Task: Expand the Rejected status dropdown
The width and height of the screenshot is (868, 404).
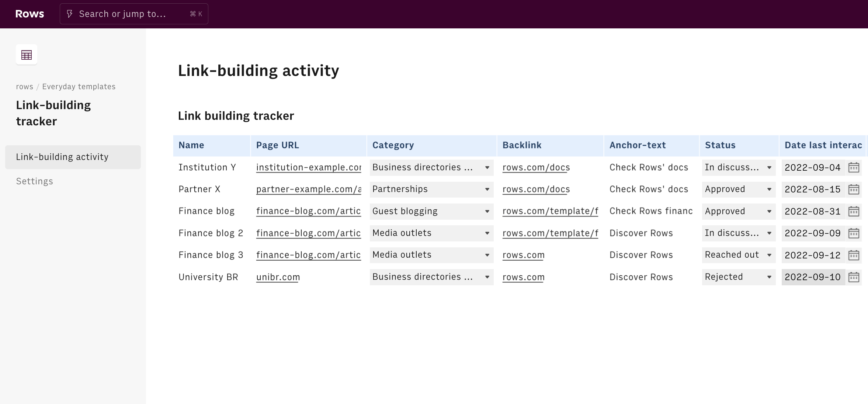Action: point(769,277)
